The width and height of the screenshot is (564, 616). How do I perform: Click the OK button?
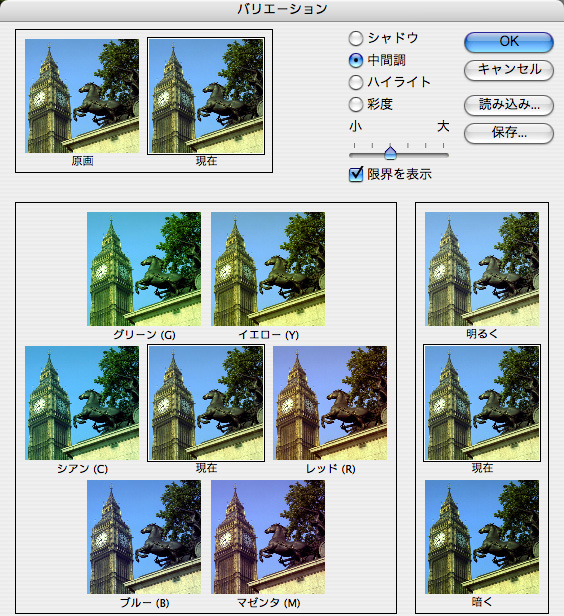(x=509, y=42)
